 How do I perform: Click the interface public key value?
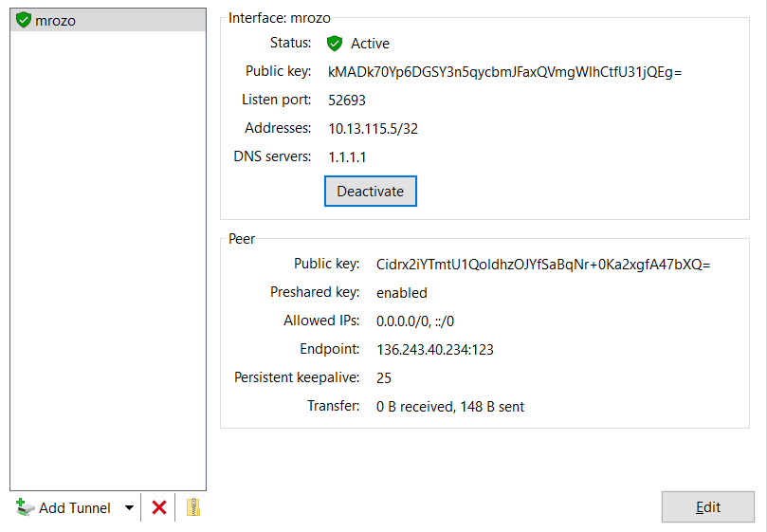pyautogui.click(x=504, y=72)
